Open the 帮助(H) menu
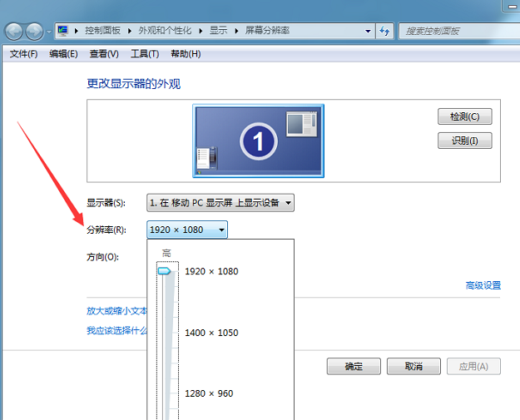 186,54
